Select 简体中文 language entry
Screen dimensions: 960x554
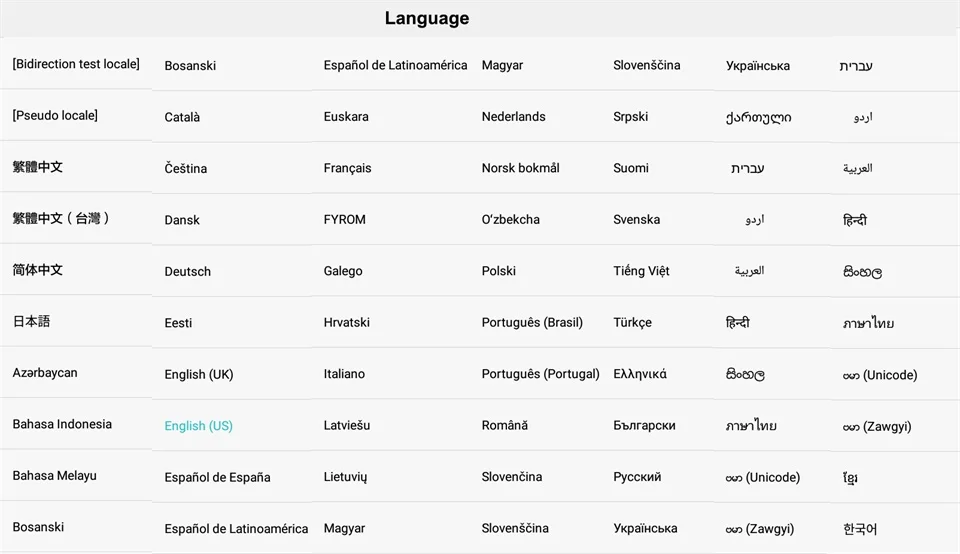tap(37, 270)
